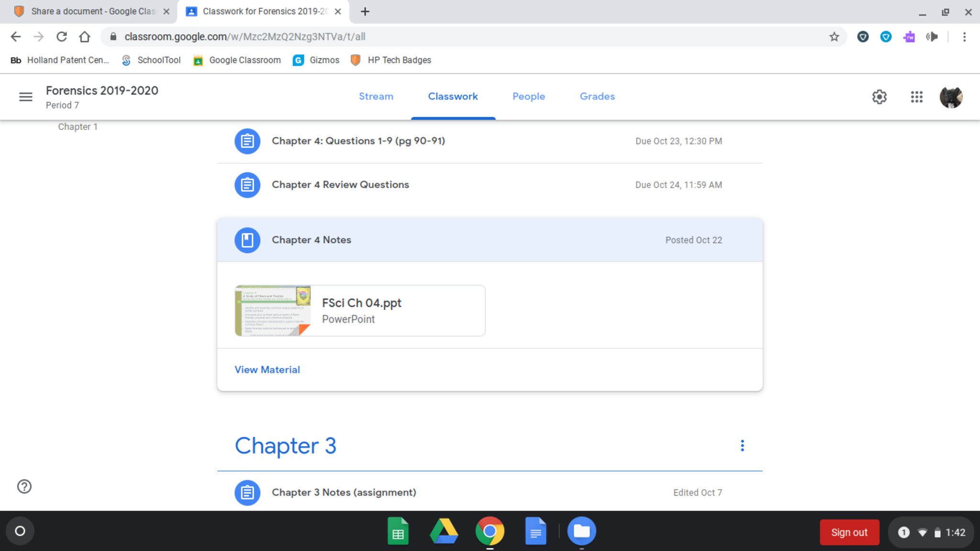The width and height of the screenshot is (980, 551).
Task: Bookmark this page with the star icon
Action: [x=834, y=37]
